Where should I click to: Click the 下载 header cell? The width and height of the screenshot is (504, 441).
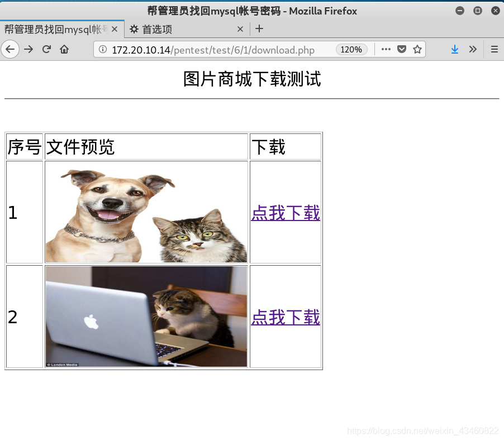[286, 147]
